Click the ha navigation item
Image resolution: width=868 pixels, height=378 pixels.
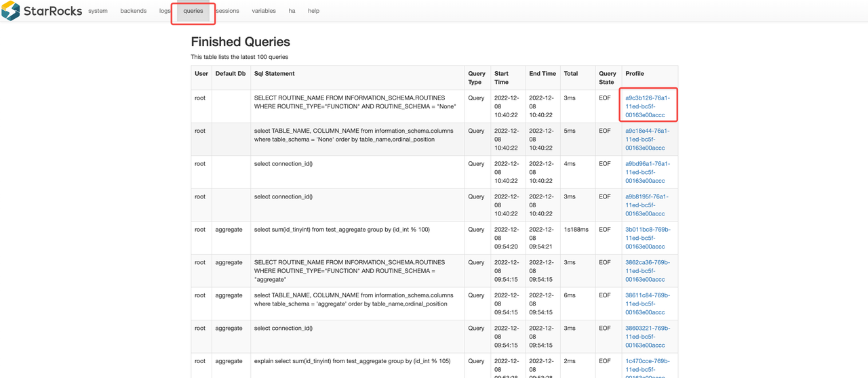[292, 11]
